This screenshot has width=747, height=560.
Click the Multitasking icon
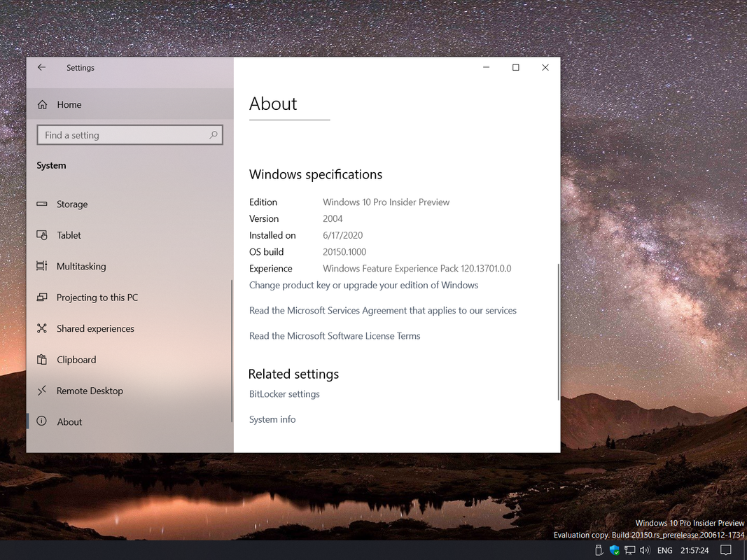click(42, 266)
